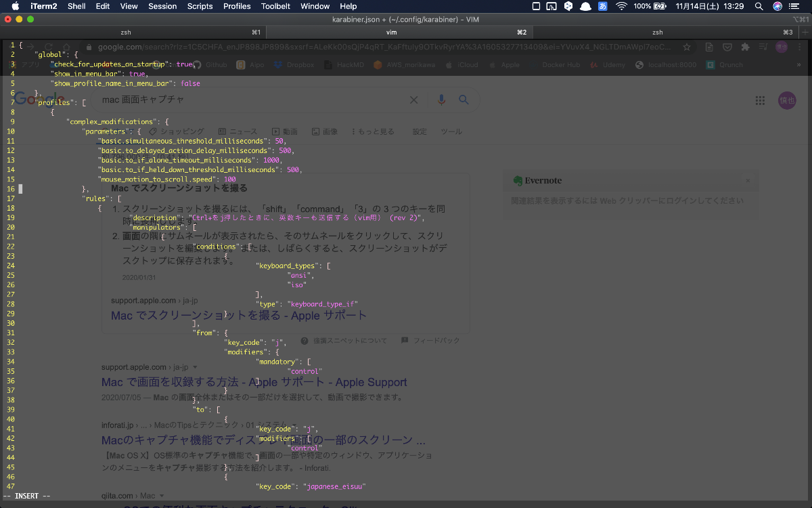Clear the Google search box with the X
The image size is (812, 508).
[x=413, y=100]
